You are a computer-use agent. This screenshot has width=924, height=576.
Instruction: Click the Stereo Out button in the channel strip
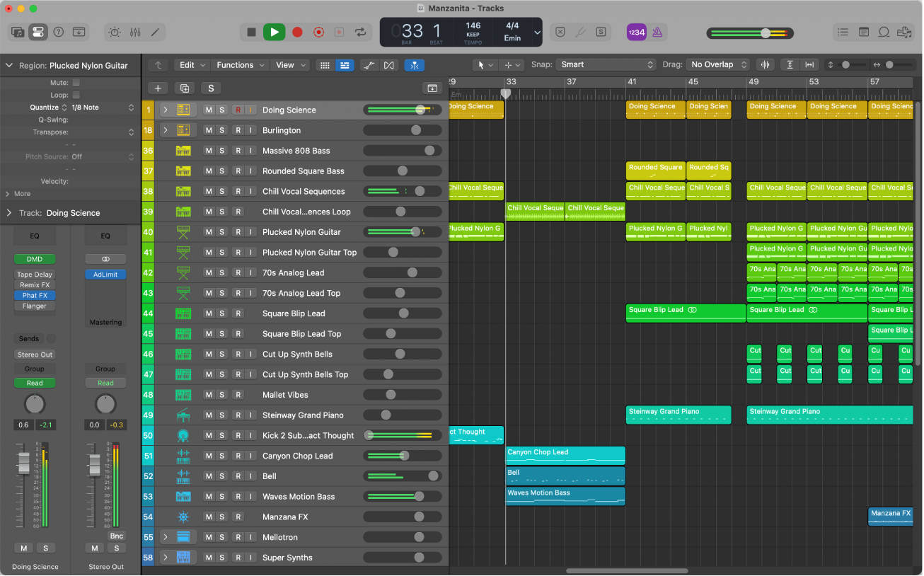[34, 354]
